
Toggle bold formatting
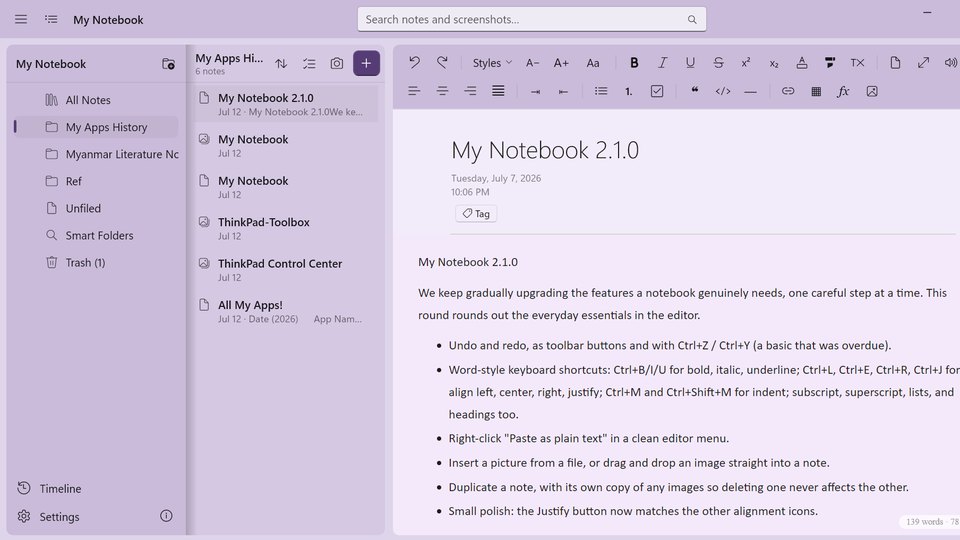click(x=634, y=62)
